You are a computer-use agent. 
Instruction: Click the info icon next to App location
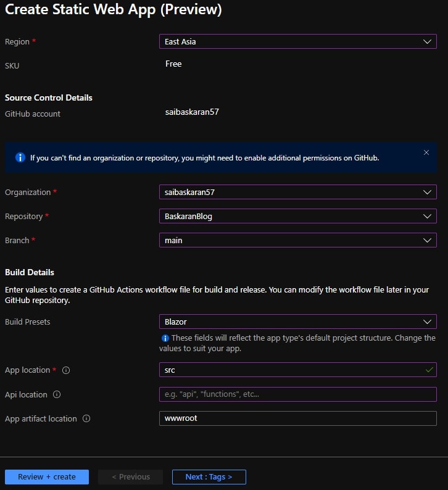66,370
